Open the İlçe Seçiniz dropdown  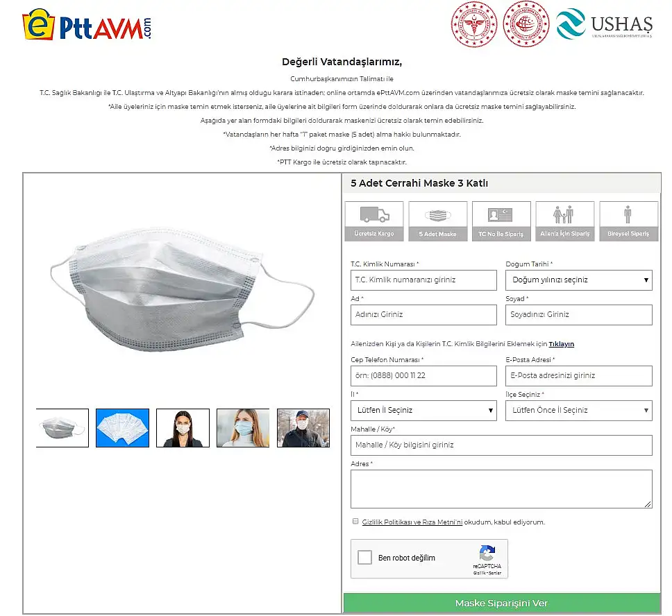click(578, 411)
